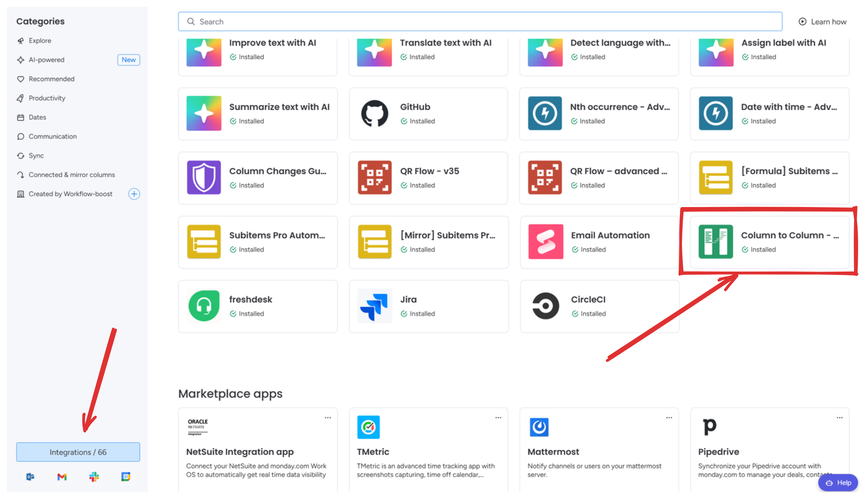Open the GitHub integration card icon
This screenshot has height=499, width=868.
coord(374,113)
